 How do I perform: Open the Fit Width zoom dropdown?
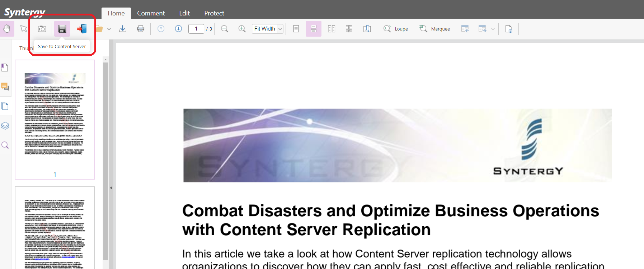280,29
